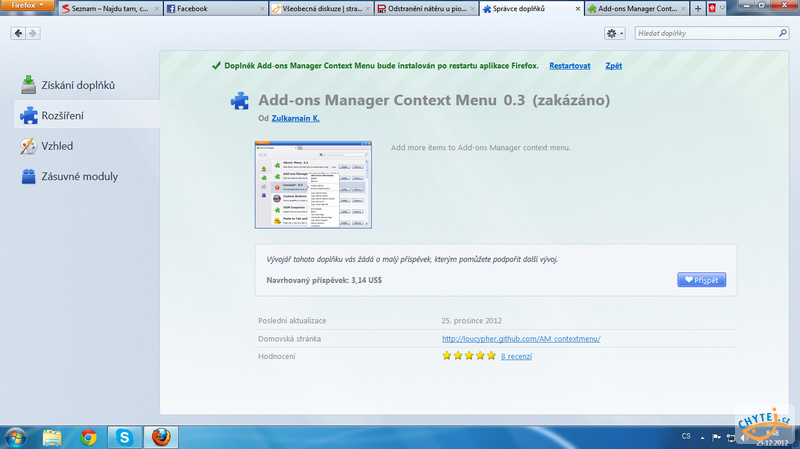Click the Restartovat link
The width and height of the screenshot is (800, 449).
(569, 66)
